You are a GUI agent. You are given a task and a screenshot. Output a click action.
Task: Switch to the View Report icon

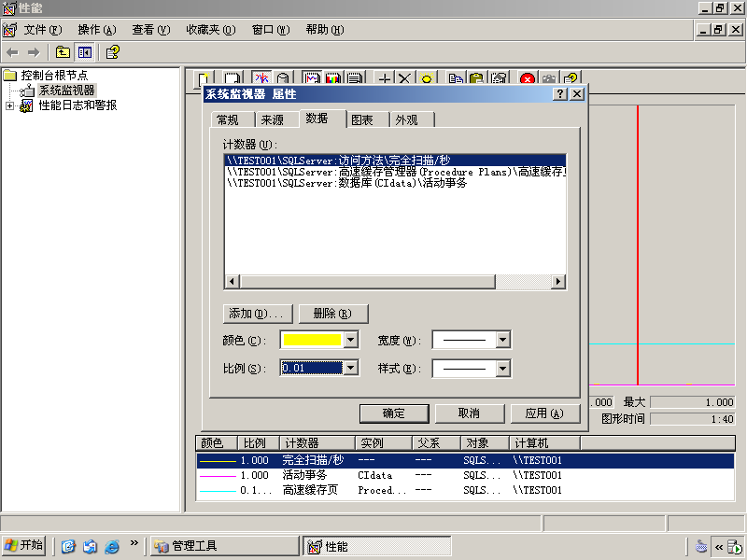click(x=355, y=78)
